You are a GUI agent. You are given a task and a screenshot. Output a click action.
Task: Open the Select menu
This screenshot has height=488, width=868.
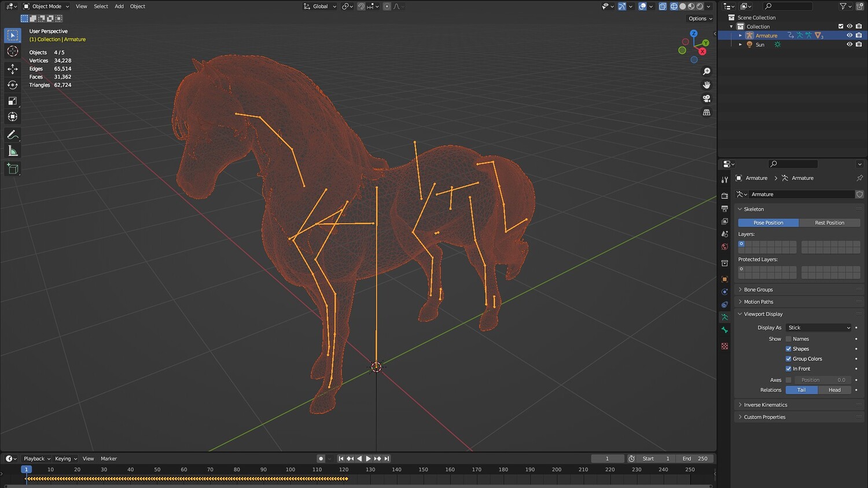(101, 6)
